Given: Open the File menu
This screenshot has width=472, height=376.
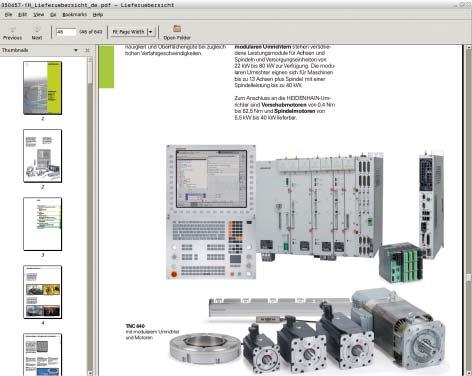Looking at the screenshot, I should [8, 15].
